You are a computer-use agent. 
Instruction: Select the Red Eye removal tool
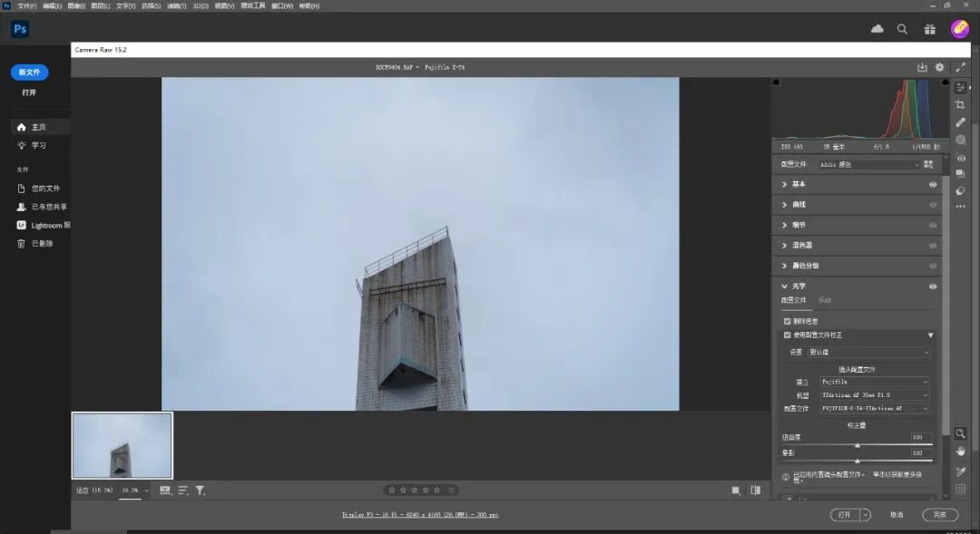[961, 158]
